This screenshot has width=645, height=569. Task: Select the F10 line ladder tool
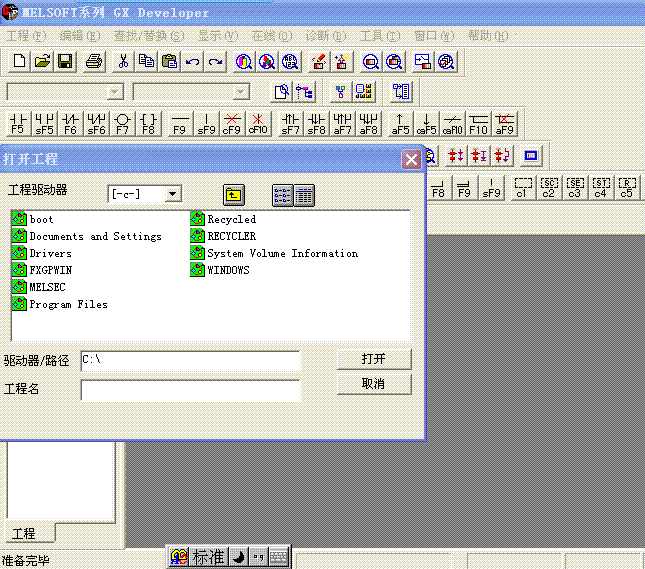click(x=479, y=124)
